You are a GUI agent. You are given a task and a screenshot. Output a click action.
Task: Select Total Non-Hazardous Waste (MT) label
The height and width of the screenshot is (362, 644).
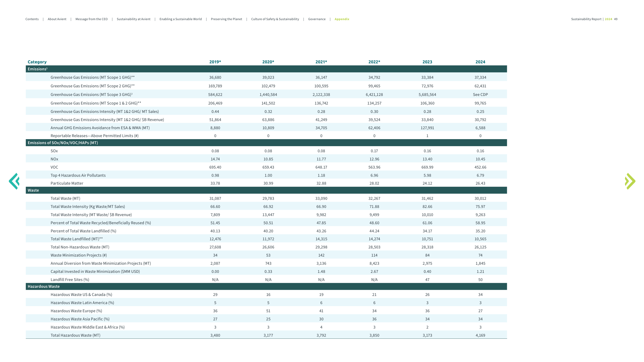(x=80, y=247)
